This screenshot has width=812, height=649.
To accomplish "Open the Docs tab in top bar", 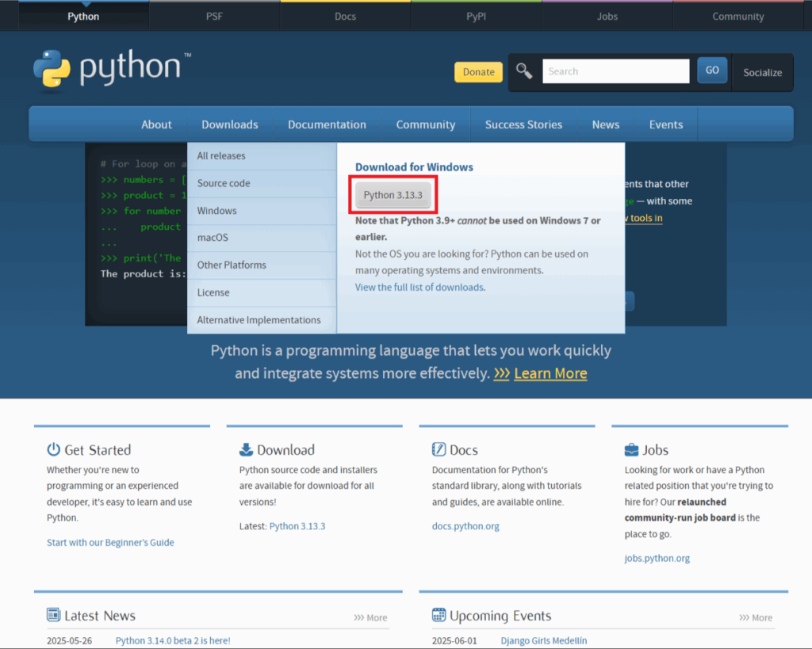I will point(346,16).
